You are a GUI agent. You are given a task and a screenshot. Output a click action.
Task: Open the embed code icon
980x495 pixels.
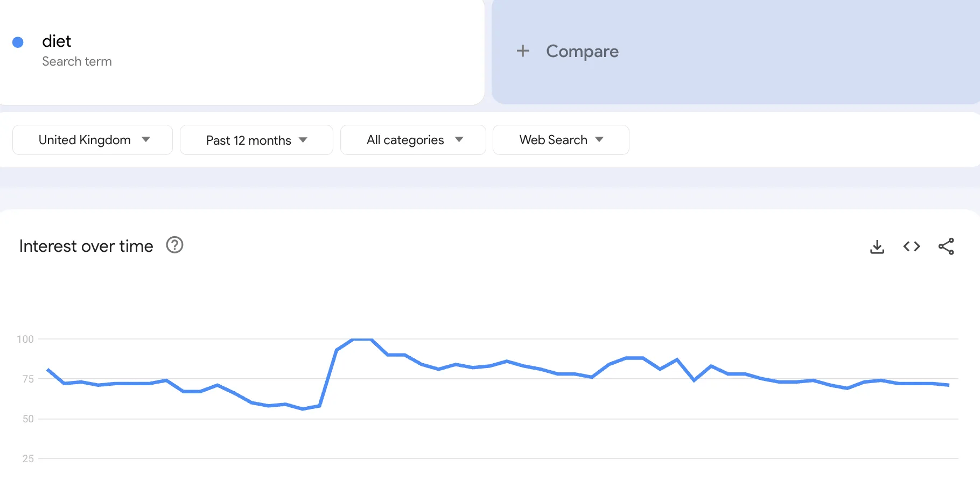point(912,246)
